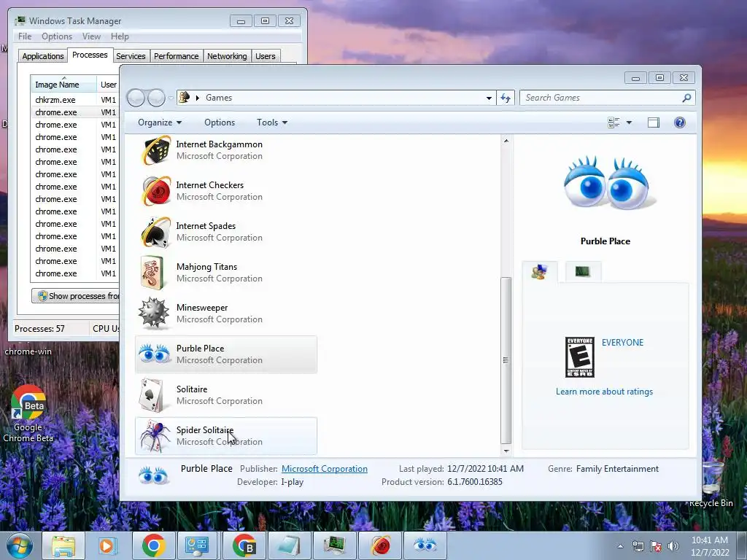
Task: Click the ESRB Everyone rating badge
Action: 580,357
